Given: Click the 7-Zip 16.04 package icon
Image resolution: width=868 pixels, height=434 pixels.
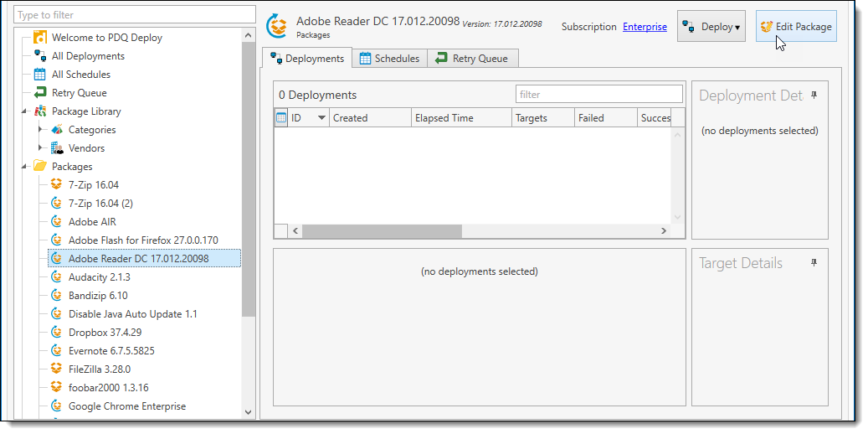Looking at the screenshot, I should point(56,184).
